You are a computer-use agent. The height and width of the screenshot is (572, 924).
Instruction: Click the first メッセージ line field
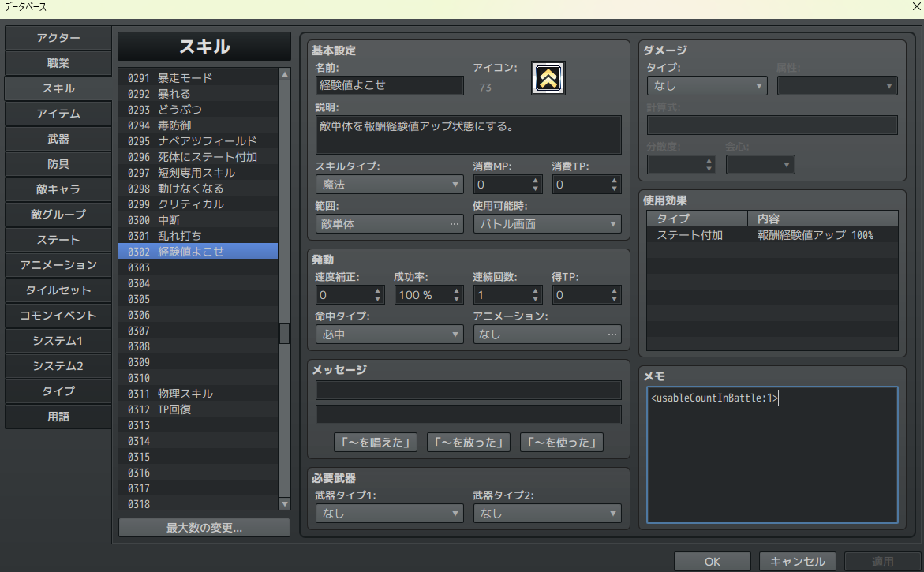pyautogui.click(x=469, y=390)
